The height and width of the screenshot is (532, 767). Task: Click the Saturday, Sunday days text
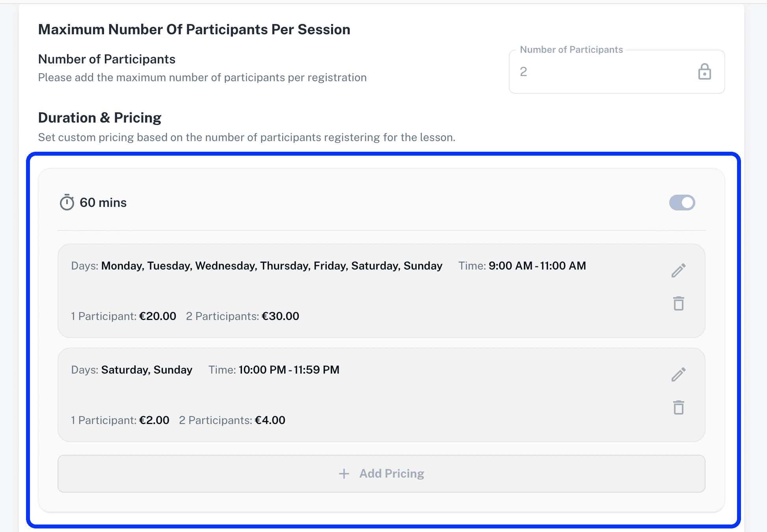coord(147,370)
